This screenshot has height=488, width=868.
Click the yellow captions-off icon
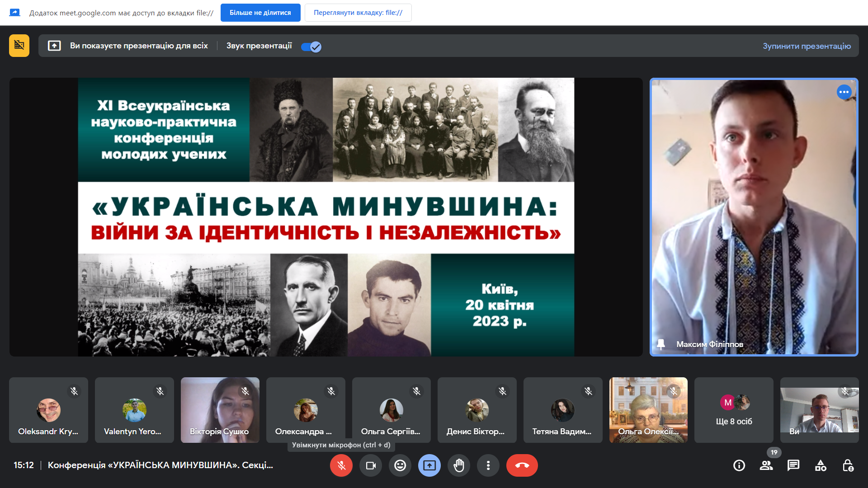[19, 46]
